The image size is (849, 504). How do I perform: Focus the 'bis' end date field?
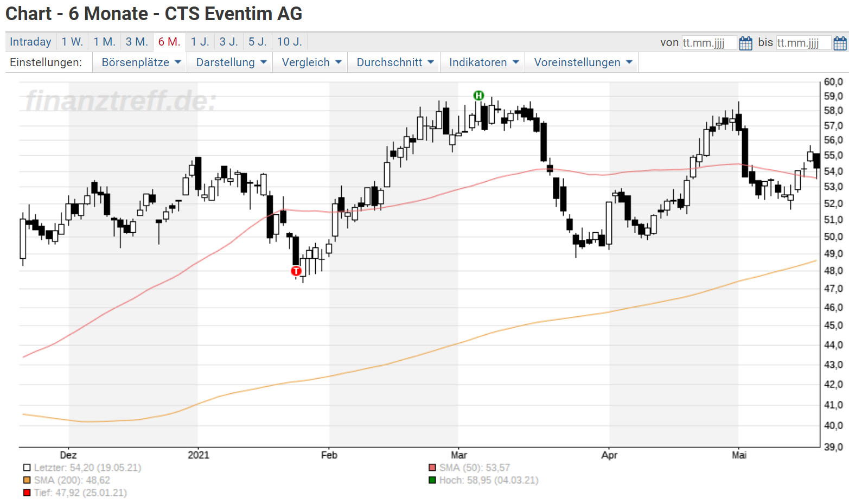[x=803, y=43]
